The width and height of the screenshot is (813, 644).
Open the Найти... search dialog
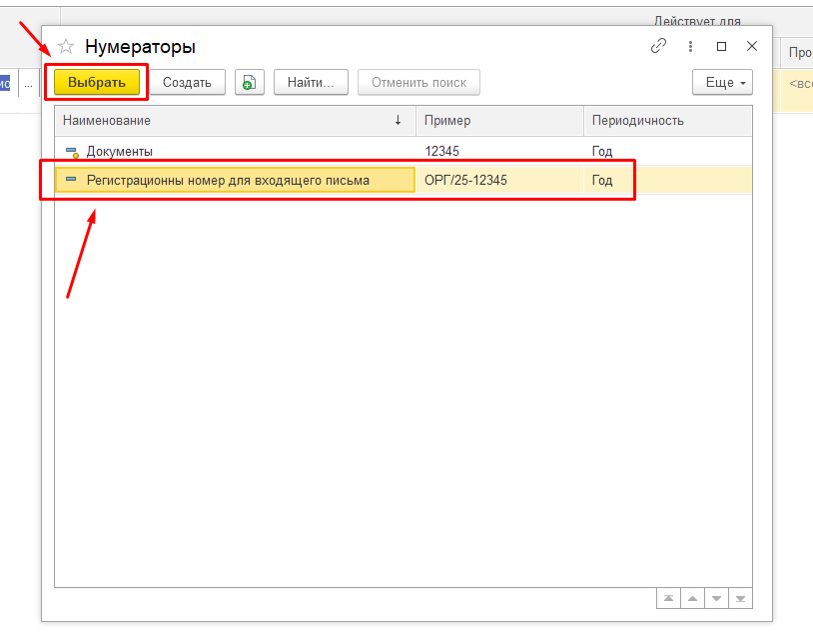tap(311, 83)
